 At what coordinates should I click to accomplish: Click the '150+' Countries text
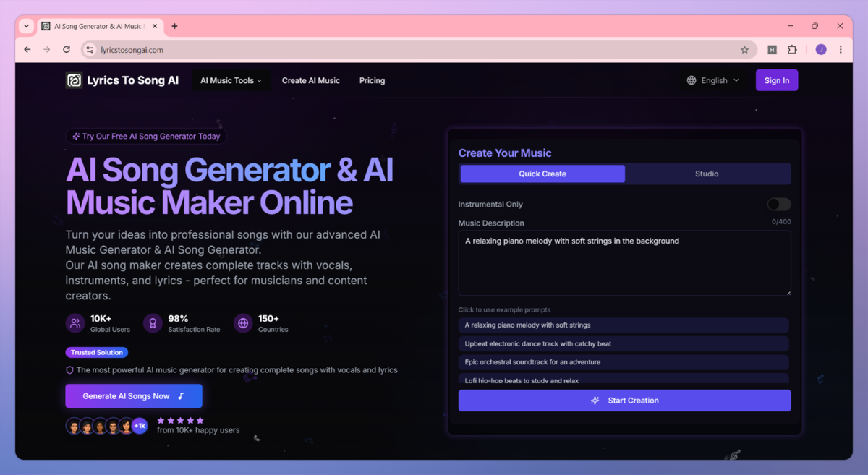click(x=268, y=319)
